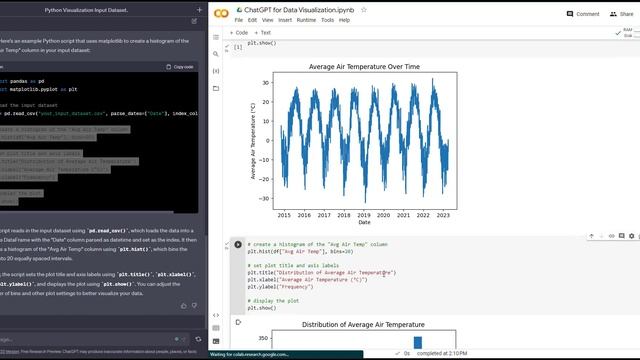Open the Insert menu
The width and height of the screenshot is (640, 360).
point(285,20)
